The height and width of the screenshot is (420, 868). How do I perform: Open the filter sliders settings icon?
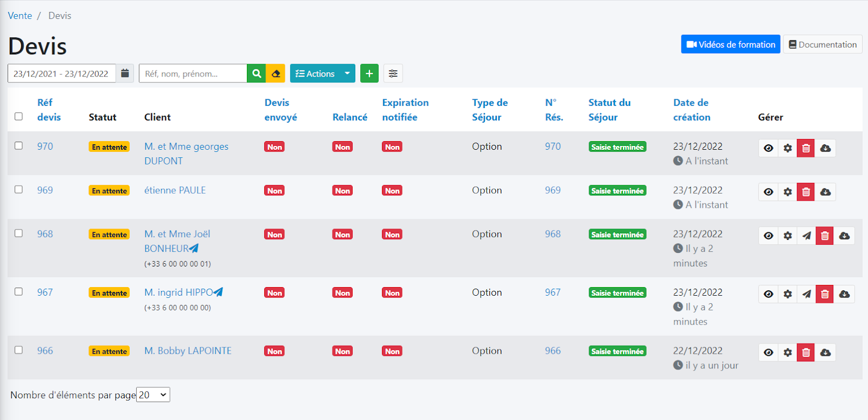tap(393, 74)
